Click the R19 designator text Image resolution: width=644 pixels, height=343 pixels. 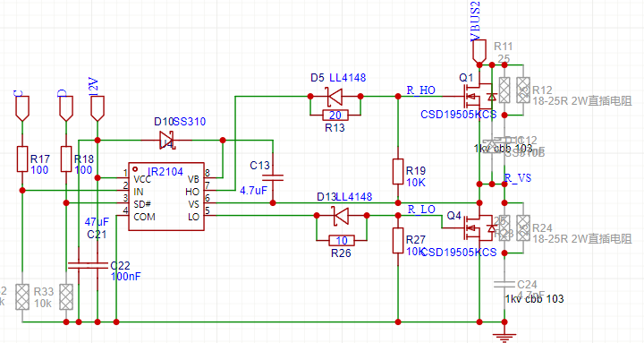pos(416,171)
